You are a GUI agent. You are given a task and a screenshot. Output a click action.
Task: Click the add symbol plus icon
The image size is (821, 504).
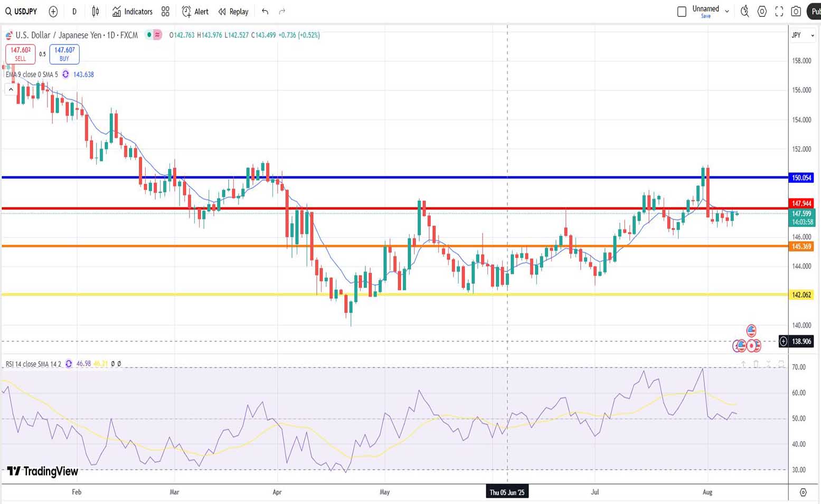click(x=53, y=12)
